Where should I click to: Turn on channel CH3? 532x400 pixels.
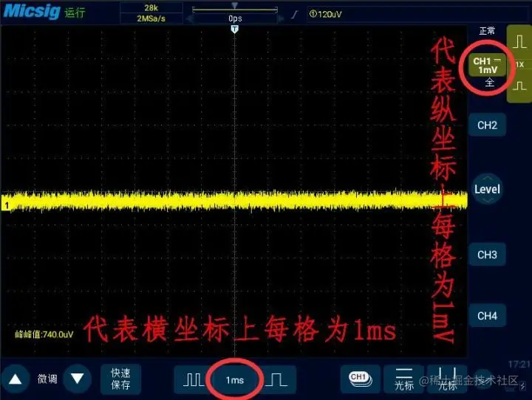click(x=487, y=255)
